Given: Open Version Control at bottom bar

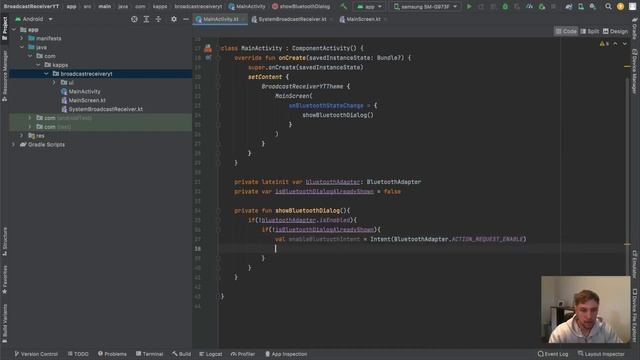Looking at the screenshot, I should pyautogui.click(x=36, y=354).
